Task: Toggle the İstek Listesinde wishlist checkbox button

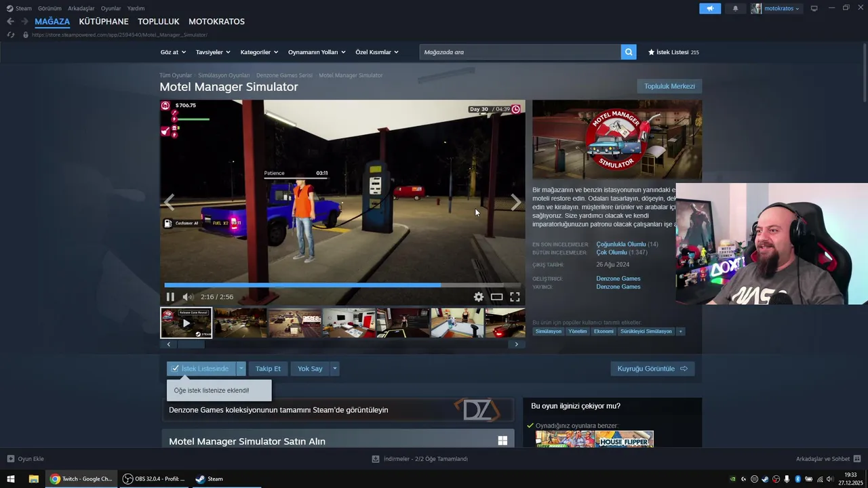Action: (x=201, y=369)
